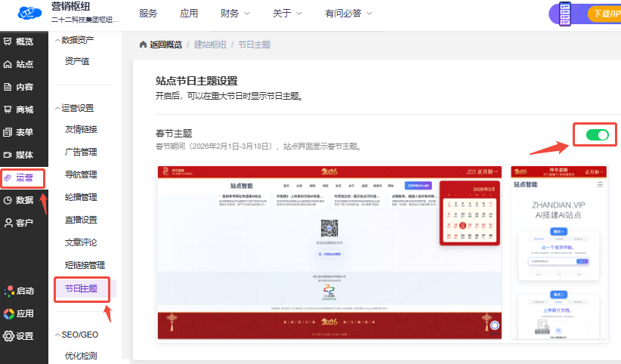Open the 设置 settings gear icon
Viewport: 621px width, 364px height.
pos(8,336)
